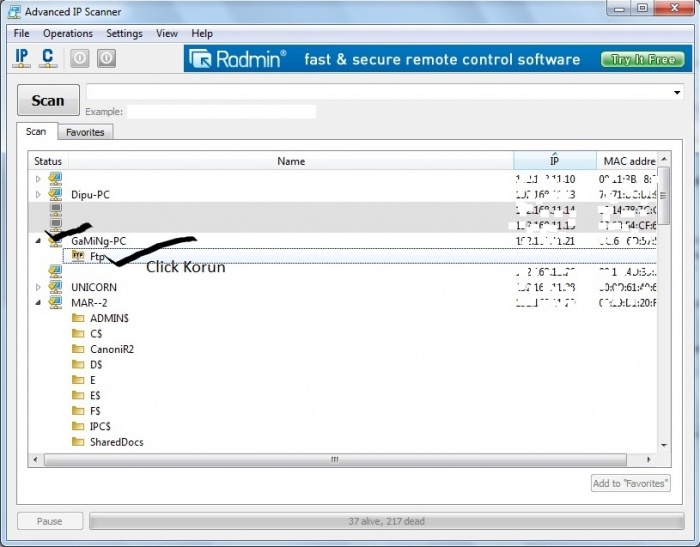The height and width of the screenshot is (547, 700).
Task: Click the Add to "Favorites" button
Action: pos(630,483)
